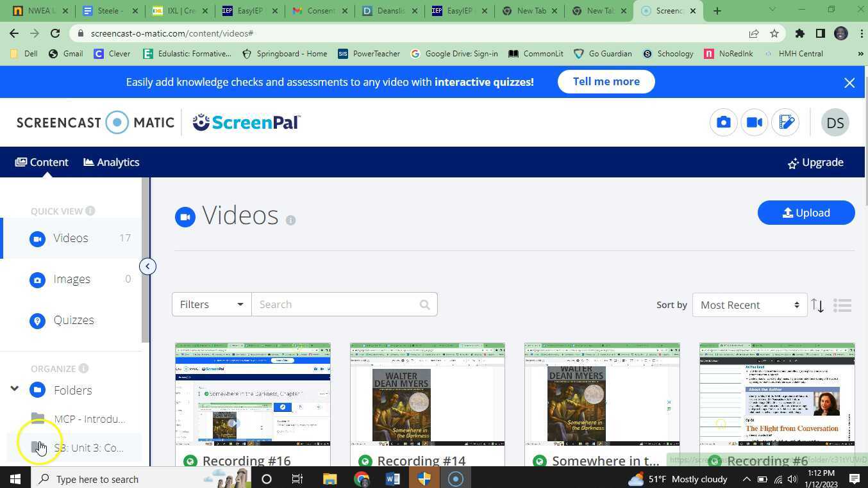Click the info icon next to Videos heading
868x488 pixels.
click(x=290, y=220)
